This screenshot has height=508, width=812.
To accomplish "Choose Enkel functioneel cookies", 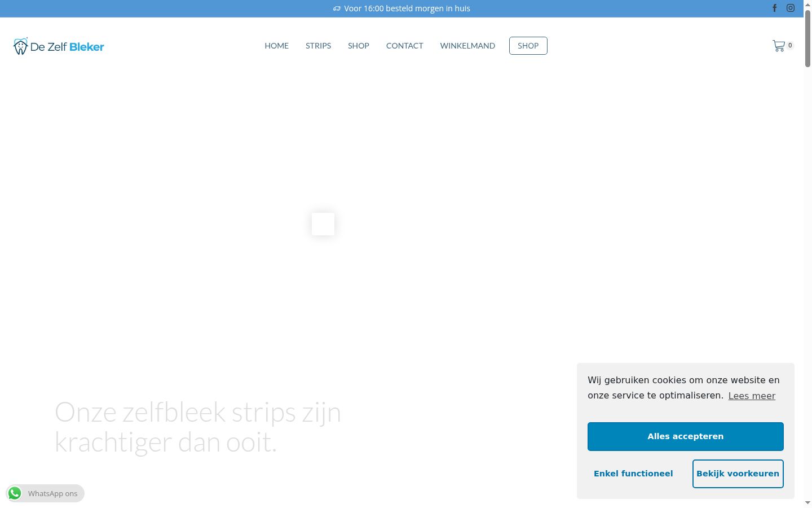I will point(633,474).
